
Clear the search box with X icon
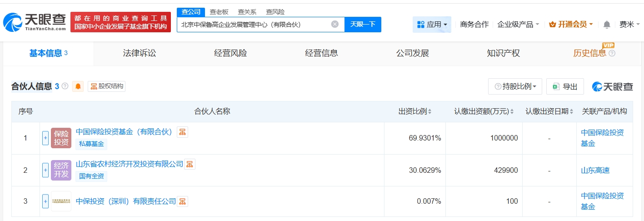point(335,25)
